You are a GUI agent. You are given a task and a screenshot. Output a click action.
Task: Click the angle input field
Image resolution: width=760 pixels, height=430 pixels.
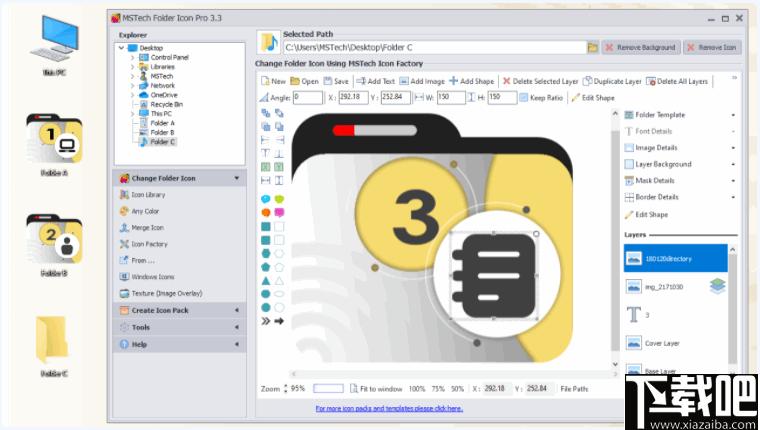click(x=308, y=98)
